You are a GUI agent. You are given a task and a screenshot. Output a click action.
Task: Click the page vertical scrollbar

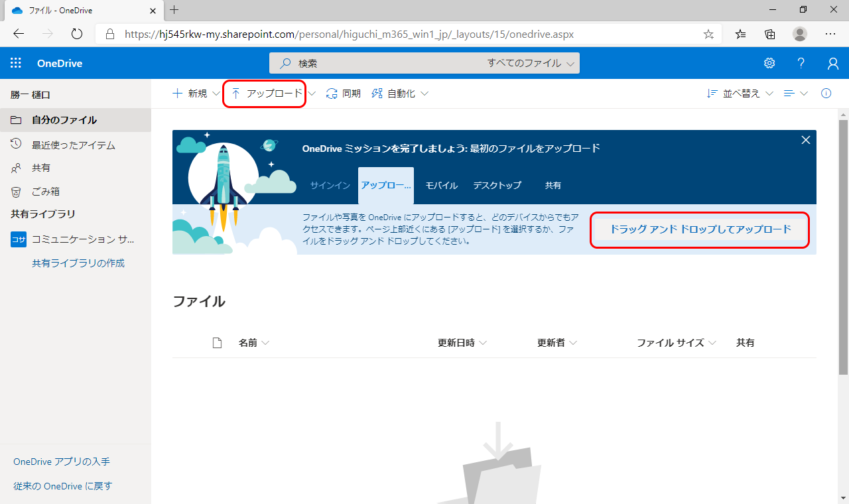[843, 247]
